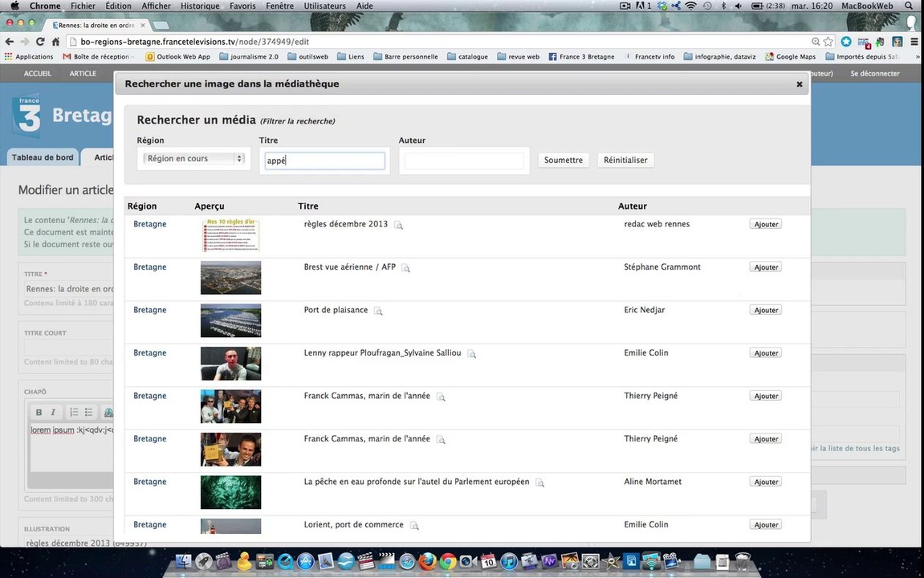Click the green deep-sea fishing thumbnail
The image size is (924, 578).
(x=230, y=493)
